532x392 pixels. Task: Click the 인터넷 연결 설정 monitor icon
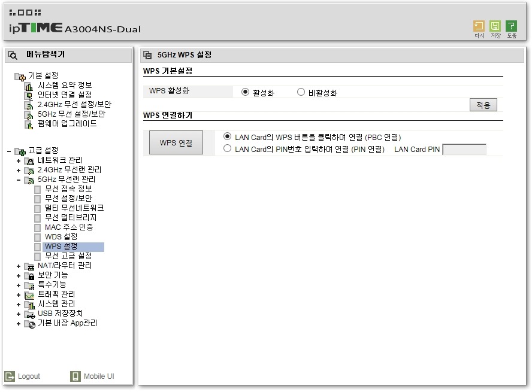[x=29, y=96]
